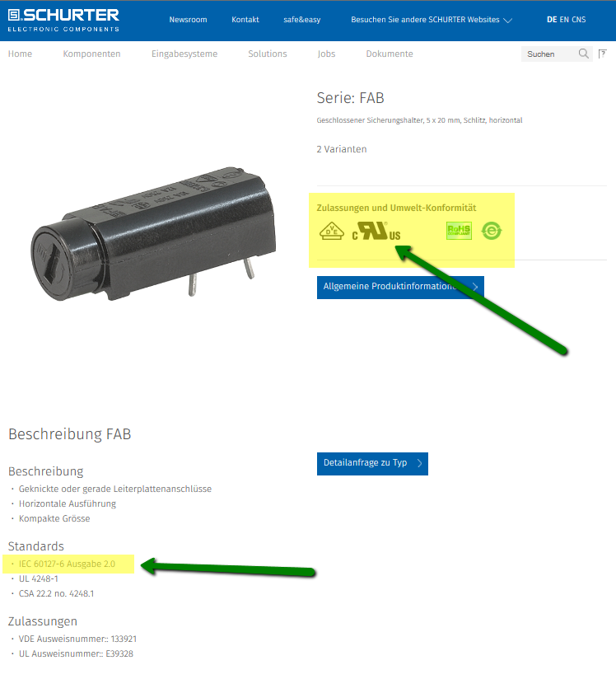This screenshot has height=679, width=616.
Task: Click the Standards heading
Action: coord(36,546)
